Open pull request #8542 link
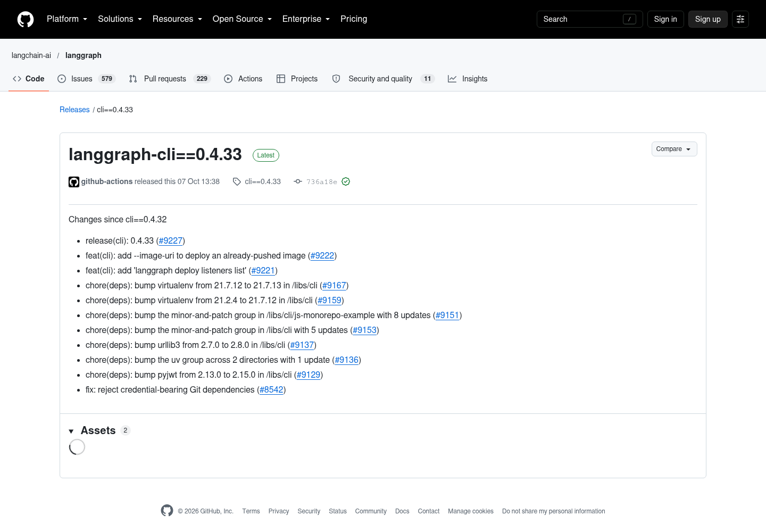Screen dimensions: 766x532 271,390
